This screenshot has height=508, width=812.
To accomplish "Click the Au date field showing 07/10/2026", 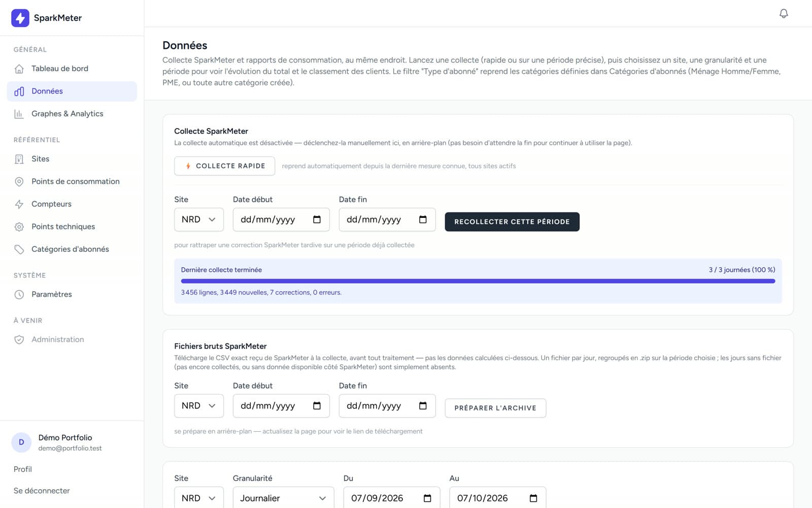I will [x=498, y=497].
